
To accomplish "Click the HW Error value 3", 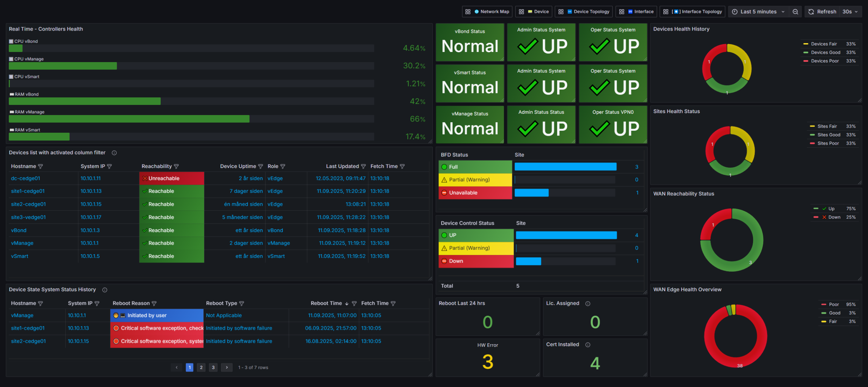I will click(488, 362).
